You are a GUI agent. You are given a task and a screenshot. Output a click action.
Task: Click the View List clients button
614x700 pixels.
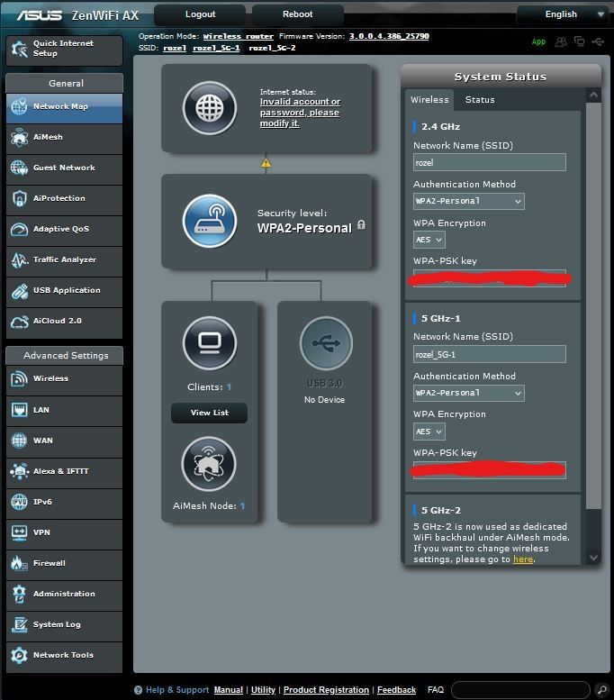209,413
